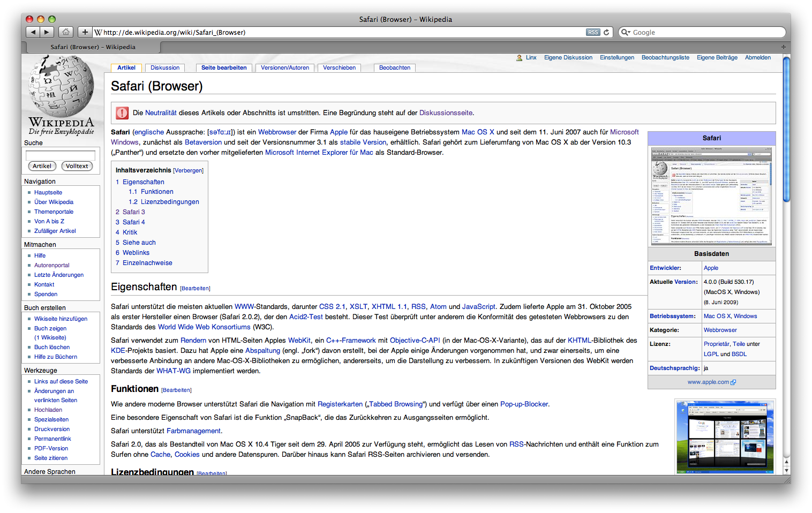This screenshot has height=513, width=812.
Task: Click the Wikipedia globe logo
Action: click(x=61, y=86)
